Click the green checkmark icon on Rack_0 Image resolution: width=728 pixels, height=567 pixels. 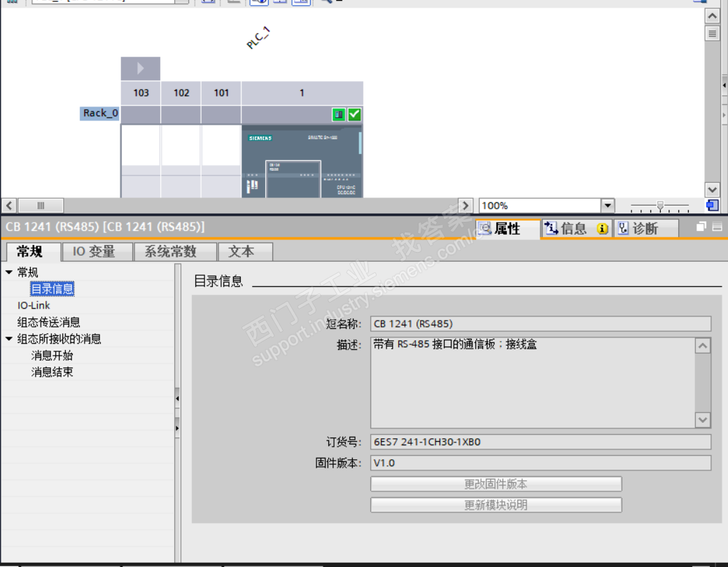tap(354, 114)
